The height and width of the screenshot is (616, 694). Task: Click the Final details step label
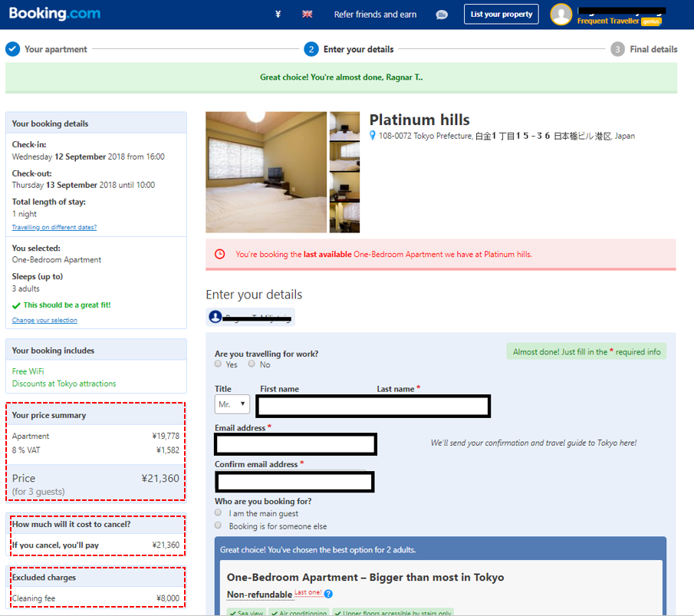point(653,49)
